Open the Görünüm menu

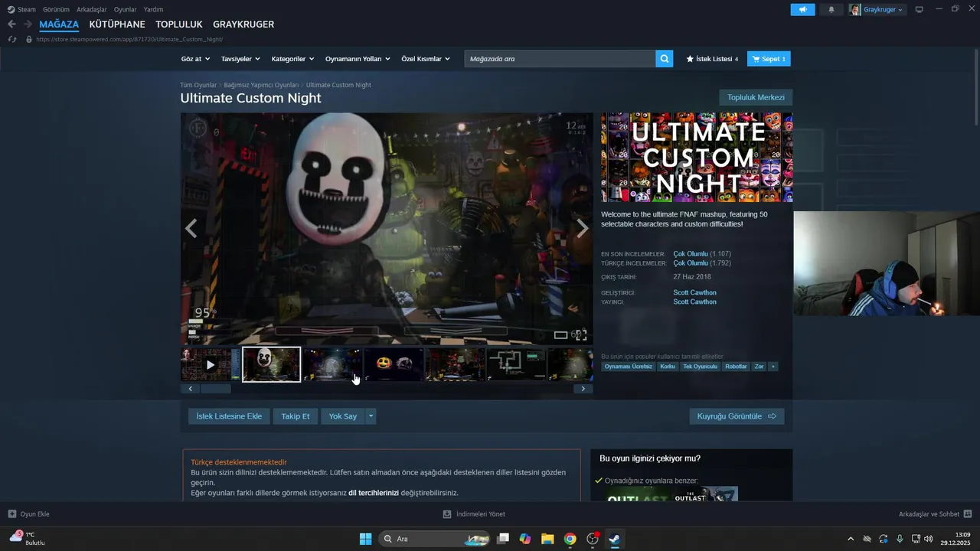(56, 9)
